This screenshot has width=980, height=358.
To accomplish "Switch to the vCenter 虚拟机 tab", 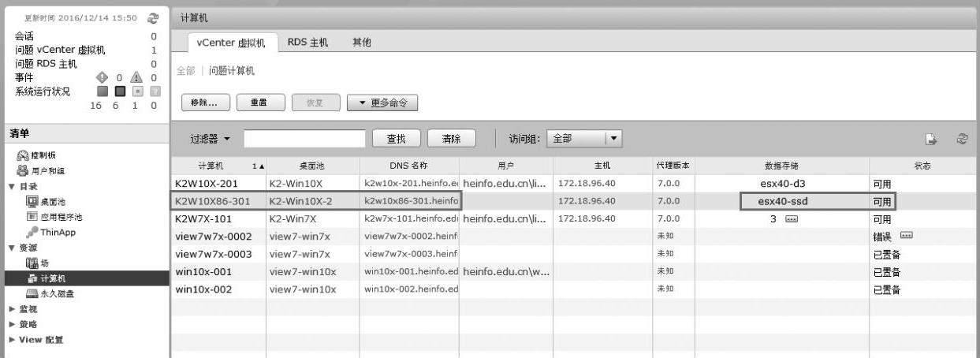I will 231,42.
